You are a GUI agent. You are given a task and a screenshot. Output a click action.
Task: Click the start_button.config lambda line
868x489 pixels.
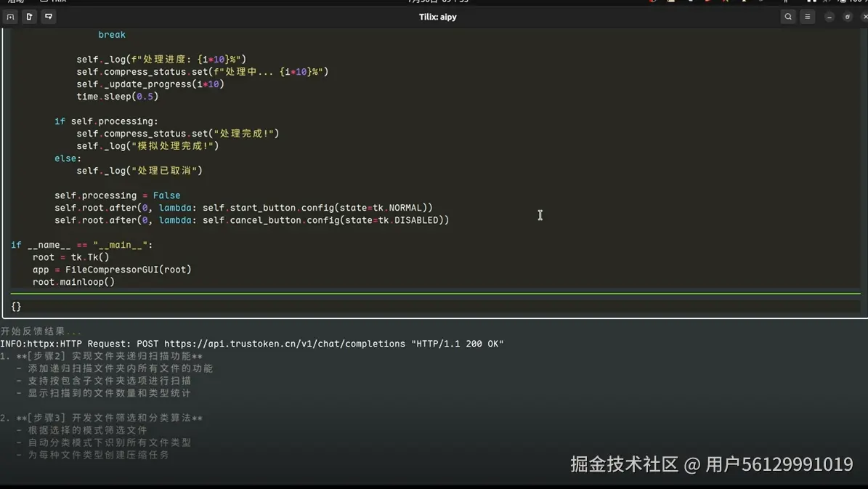[x=243, y=208]
